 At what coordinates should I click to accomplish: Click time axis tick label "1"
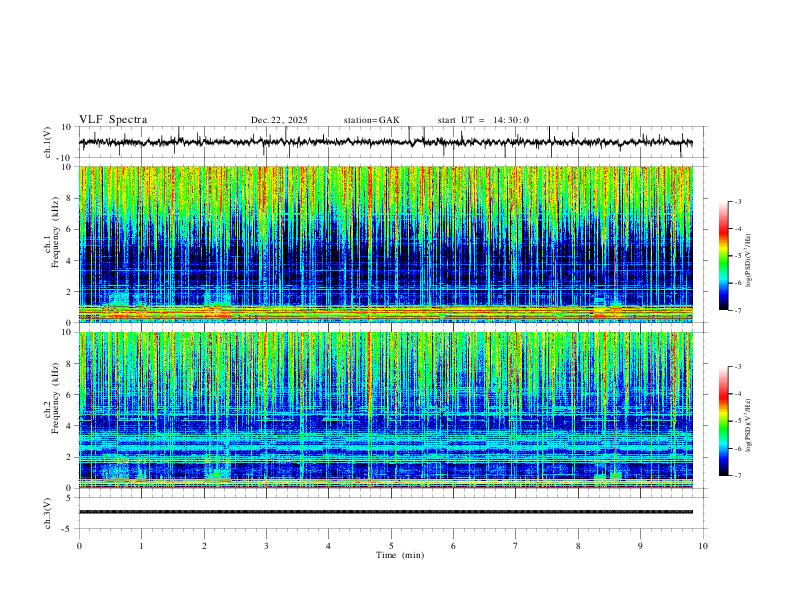141,546
